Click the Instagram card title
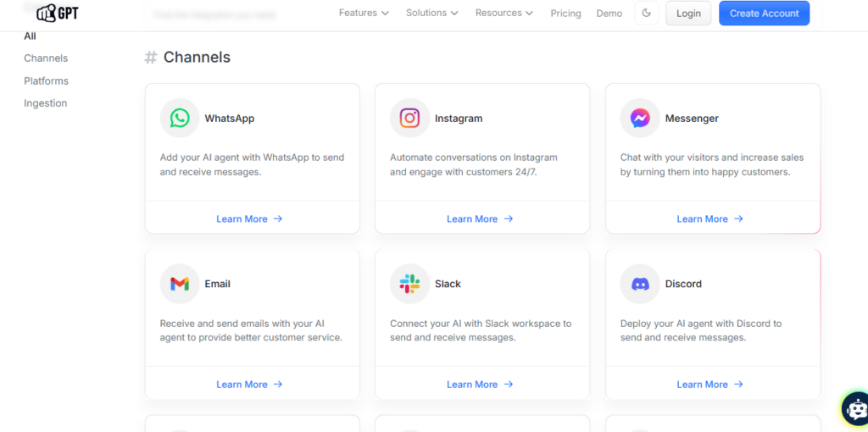This screenshot has width=868, height=432. click(459, 119)
